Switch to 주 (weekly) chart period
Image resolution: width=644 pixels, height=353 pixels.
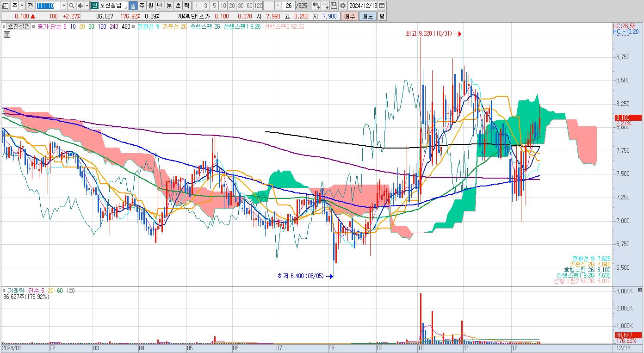pyautogui.click(x=142, y=6)
